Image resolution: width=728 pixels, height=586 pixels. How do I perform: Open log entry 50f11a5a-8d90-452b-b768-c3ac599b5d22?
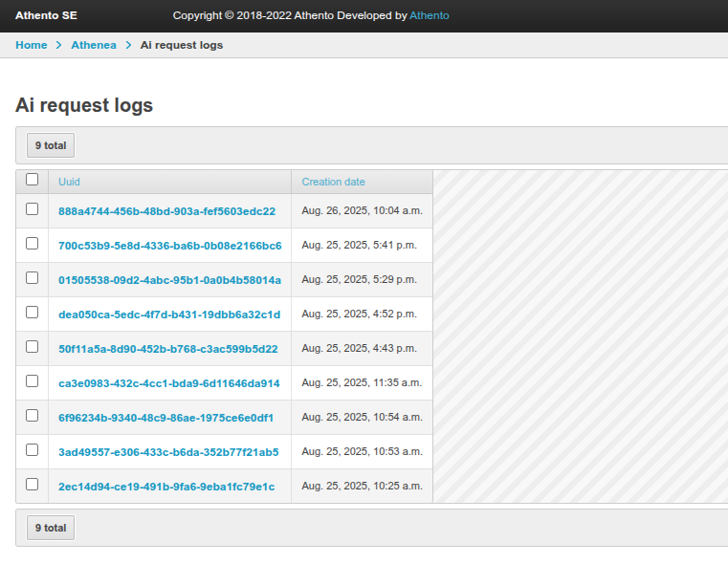pos(167,349)
